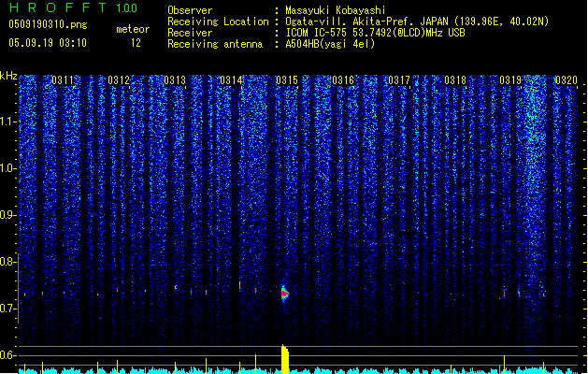Select the location text Ogata-vill. Akita-Pref. JAPAN
The width and height of the screenshot is (588, 374).
tap(366, 22)
